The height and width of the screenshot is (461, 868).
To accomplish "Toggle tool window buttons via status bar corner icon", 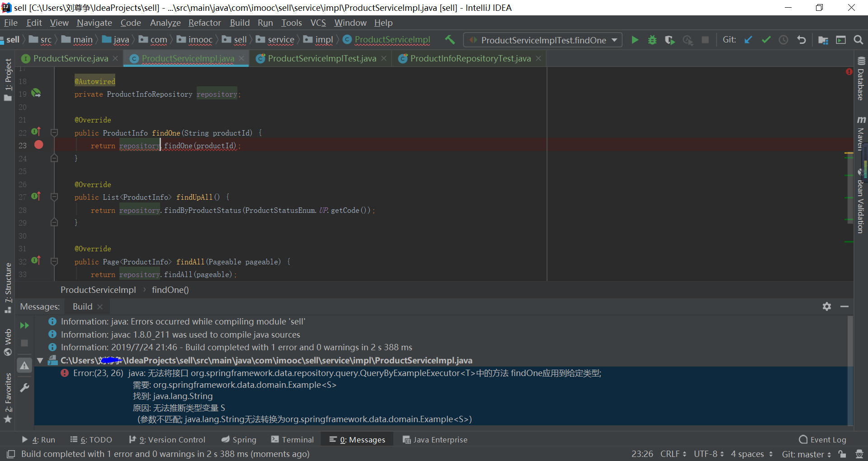I will pyautogui.click(x=11, y=454).
